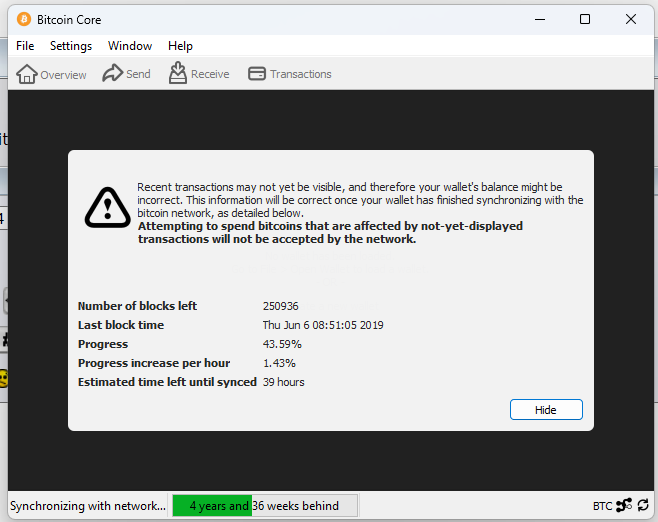Click the 250936 blocks left value
Screen dimensions: 658x522
(x=280, y=306)
